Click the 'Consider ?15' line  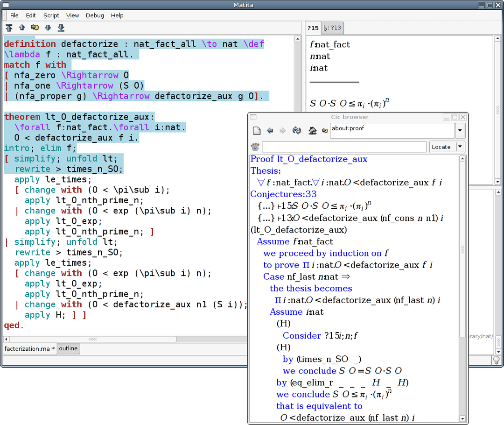pos(320,335)
